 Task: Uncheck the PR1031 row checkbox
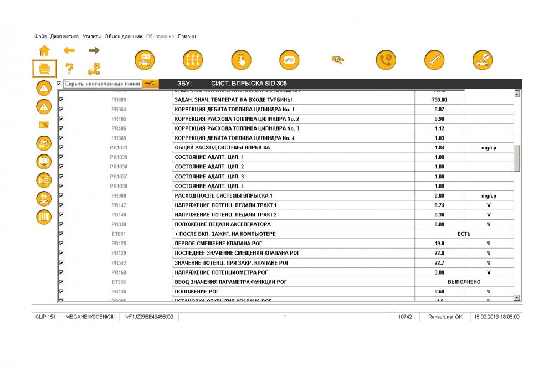pos(61,147)
